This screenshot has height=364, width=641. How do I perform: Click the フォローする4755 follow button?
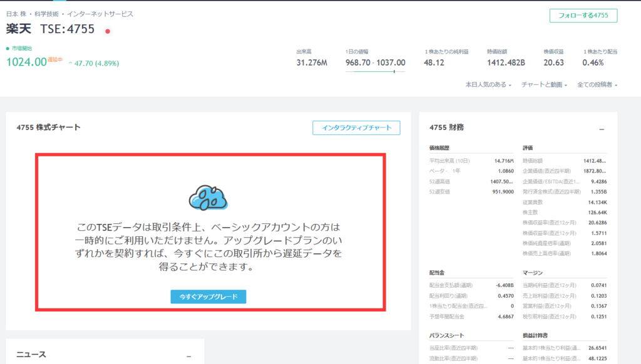pos(583,16)
